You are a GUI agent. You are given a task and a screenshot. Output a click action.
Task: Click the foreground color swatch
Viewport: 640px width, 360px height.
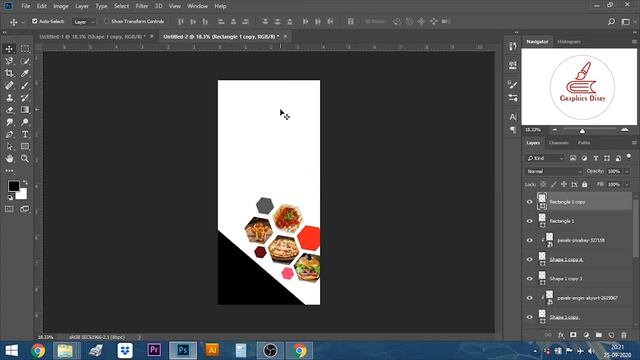(x=13, y=186)
